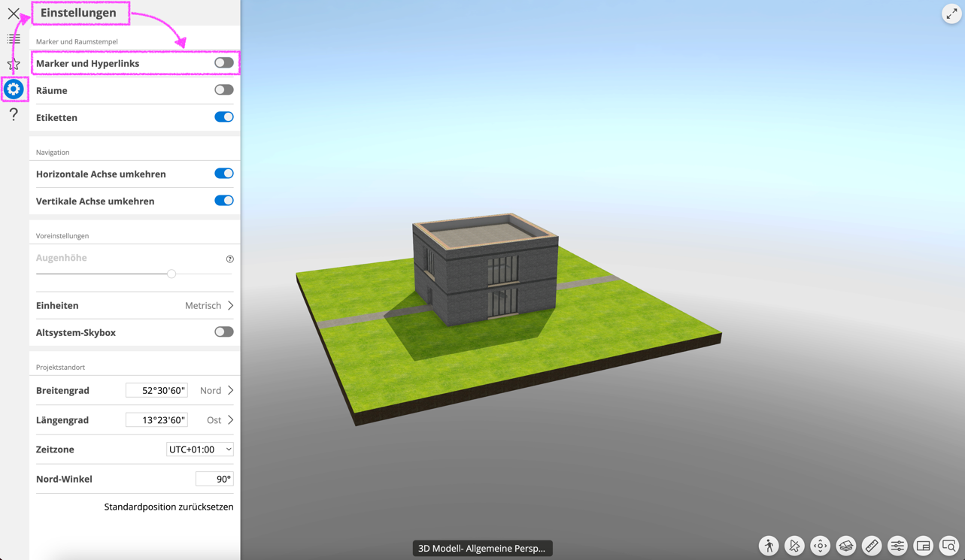Open the layout views icon

click(x=924, y=546)
